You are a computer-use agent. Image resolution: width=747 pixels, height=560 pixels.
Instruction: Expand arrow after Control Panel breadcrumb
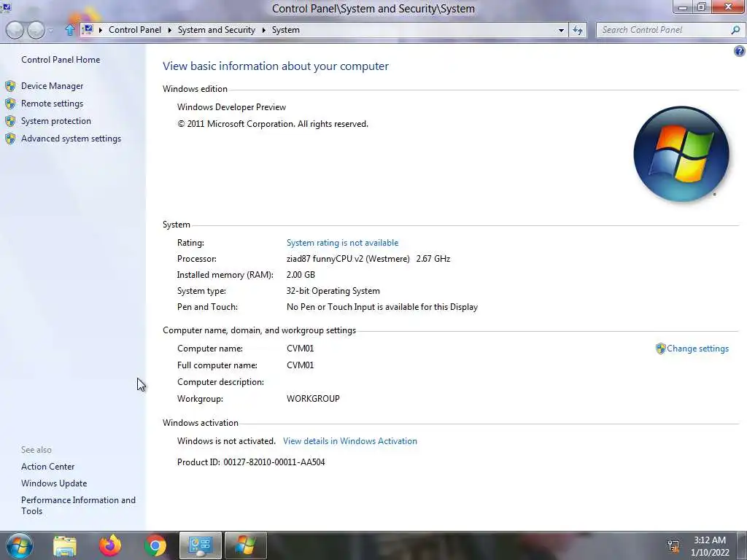[x=169, y=30]
